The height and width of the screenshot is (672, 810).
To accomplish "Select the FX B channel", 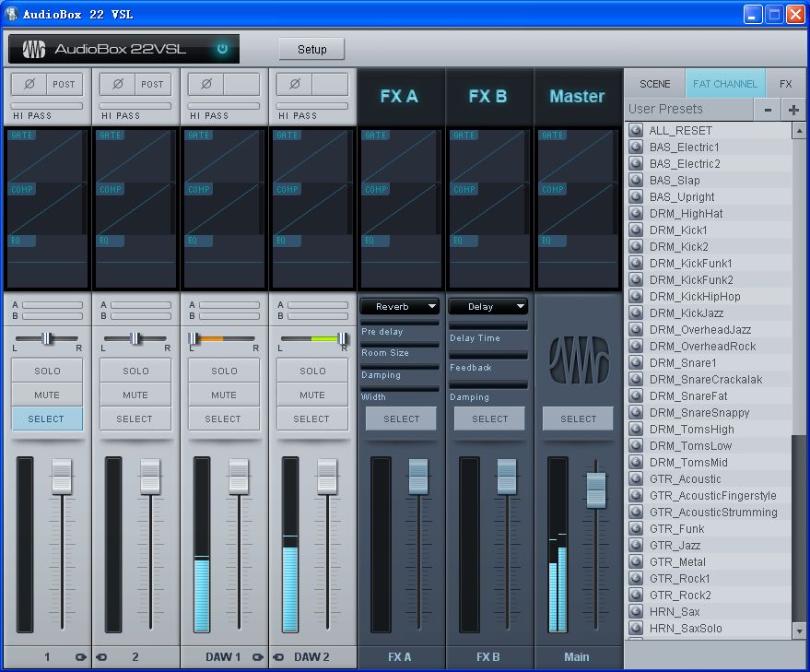I will (489, 419).
